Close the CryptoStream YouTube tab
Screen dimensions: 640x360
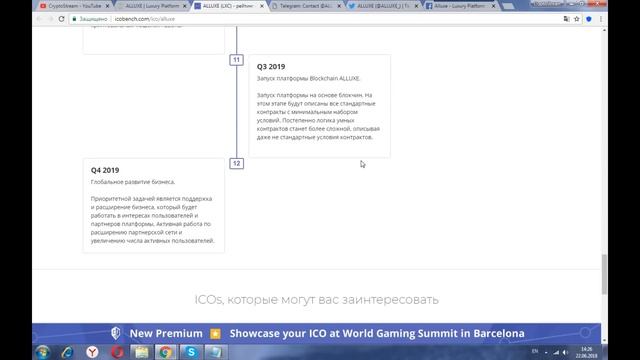(x=107, y=6)
